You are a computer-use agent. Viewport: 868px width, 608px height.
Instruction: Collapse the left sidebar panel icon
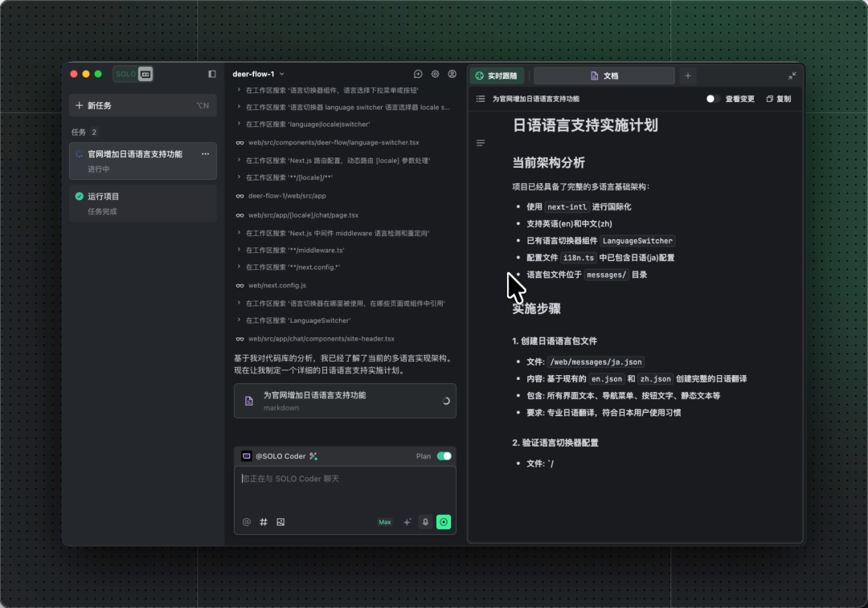[x=212, y=74]
